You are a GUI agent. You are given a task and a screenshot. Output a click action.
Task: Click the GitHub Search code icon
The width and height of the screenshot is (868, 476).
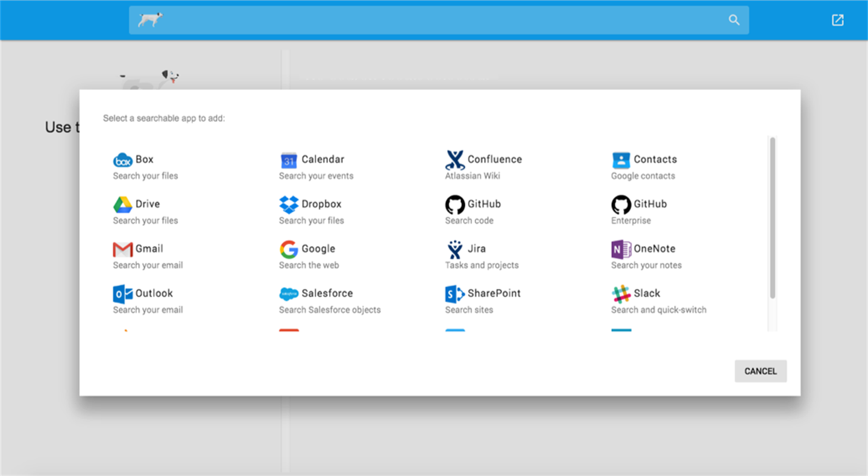[x=455, y=205]
